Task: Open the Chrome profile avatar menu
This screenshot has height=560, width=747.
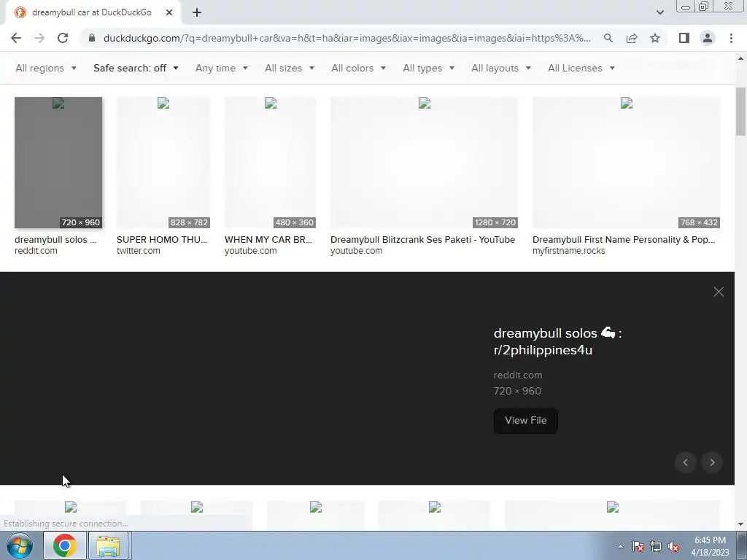Action: [x=708, y=38]
